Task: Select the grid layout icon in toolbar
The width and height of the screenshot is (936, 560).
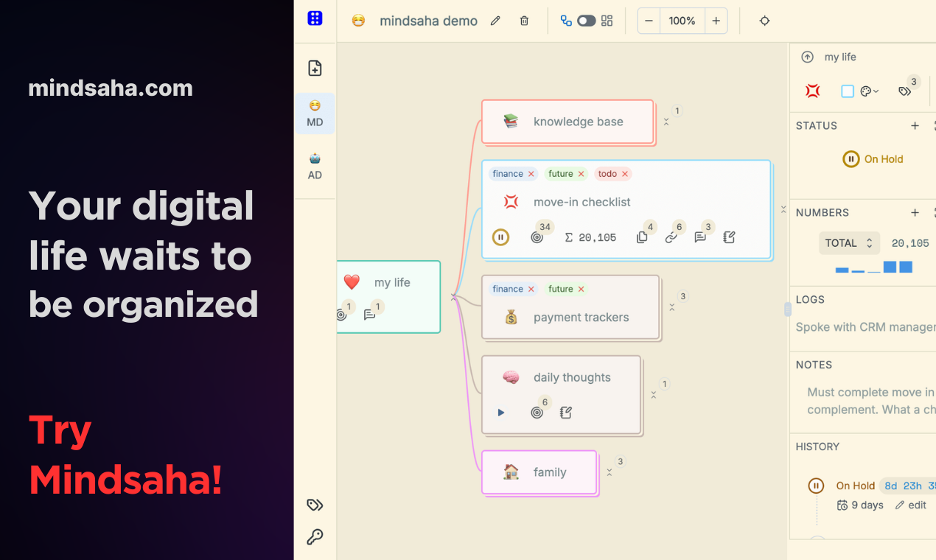Action: tap(607, 21)
